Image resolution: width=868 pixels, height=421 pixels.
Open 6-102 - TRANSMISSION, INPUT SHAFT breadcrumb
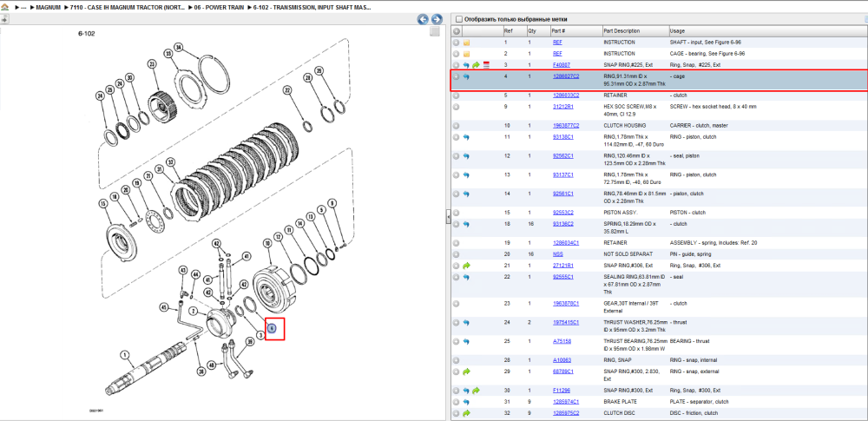312,9
